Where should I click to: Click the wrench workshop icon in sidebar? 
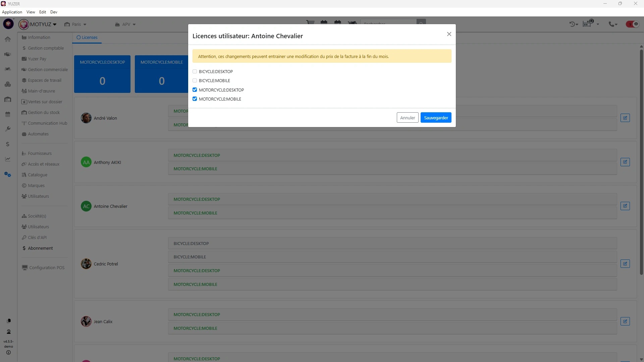coord(8,129)
